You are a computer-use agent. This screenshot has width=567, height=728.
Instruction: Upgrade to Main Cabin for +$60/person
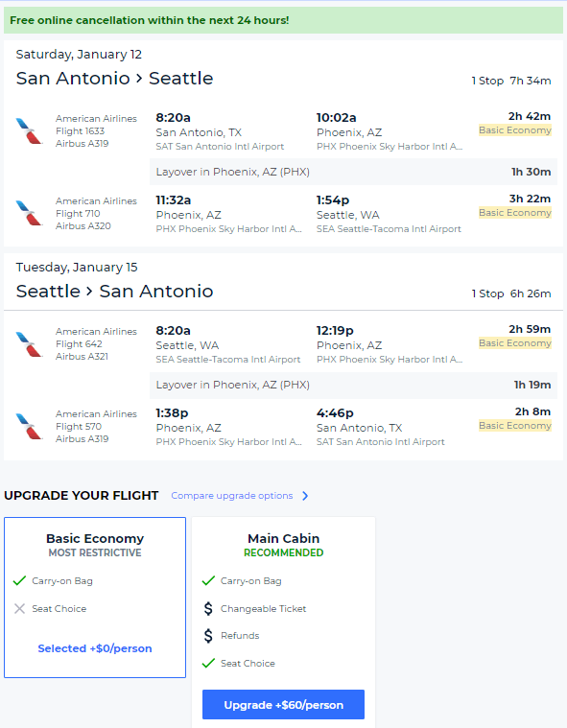point(283,705)
